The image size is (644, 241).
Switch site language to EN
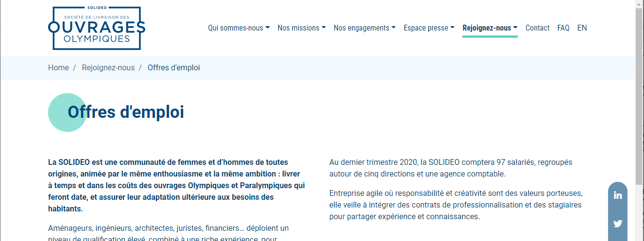pyautogui.click(x=582, y=28)
